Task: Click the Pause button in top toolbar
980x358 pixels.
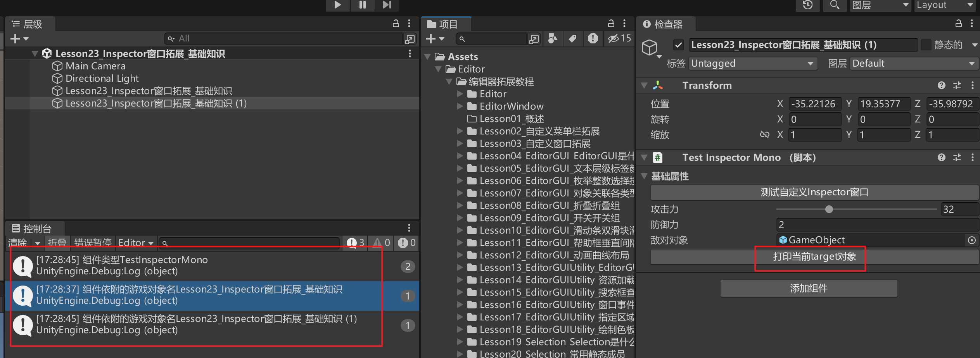Action: (362, 5)
